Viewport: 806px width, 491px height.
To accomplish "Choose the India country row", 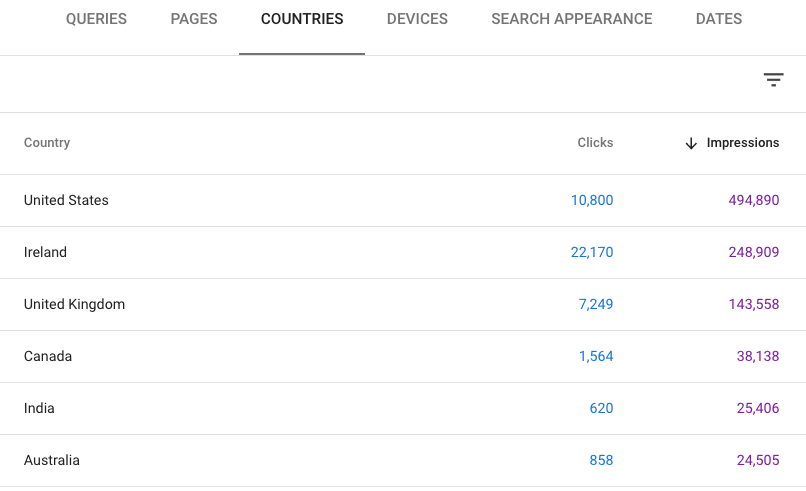I will pyautogui.click(x=39, y=408).
